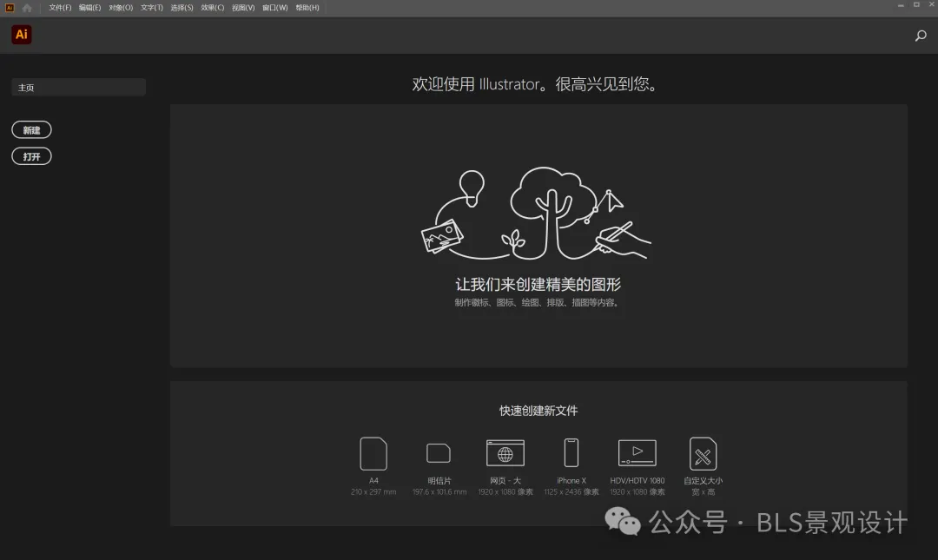Open the 窗口(W) menu

(x=275, y=8)
